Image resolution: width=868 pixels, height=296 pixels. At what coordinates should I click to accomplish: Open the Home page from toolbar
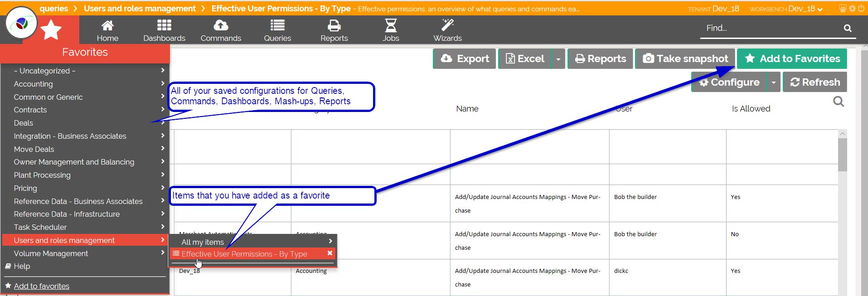coord(107,30)
